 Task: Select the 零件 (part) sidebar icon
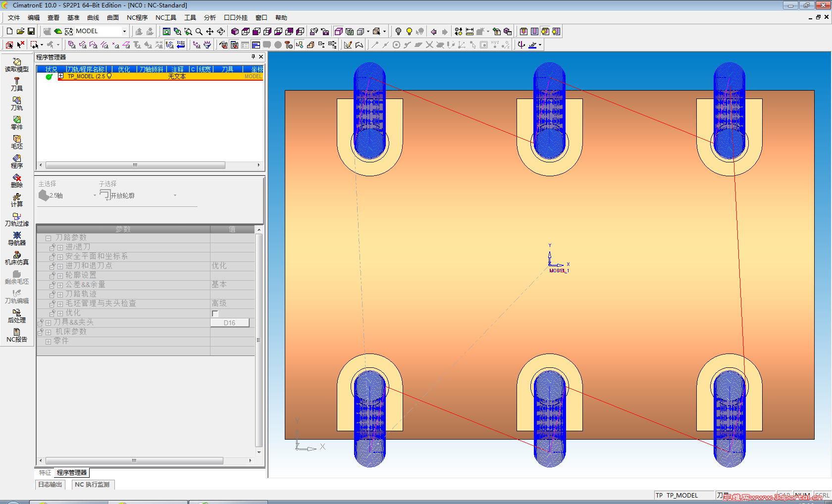[17, 123]
